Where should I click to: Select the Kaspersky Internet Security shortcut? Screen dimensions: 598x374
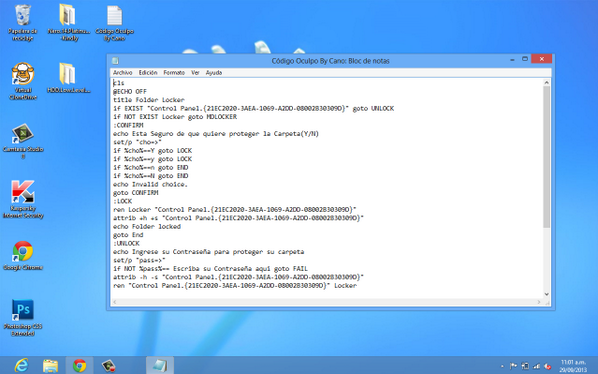point(23,200)
